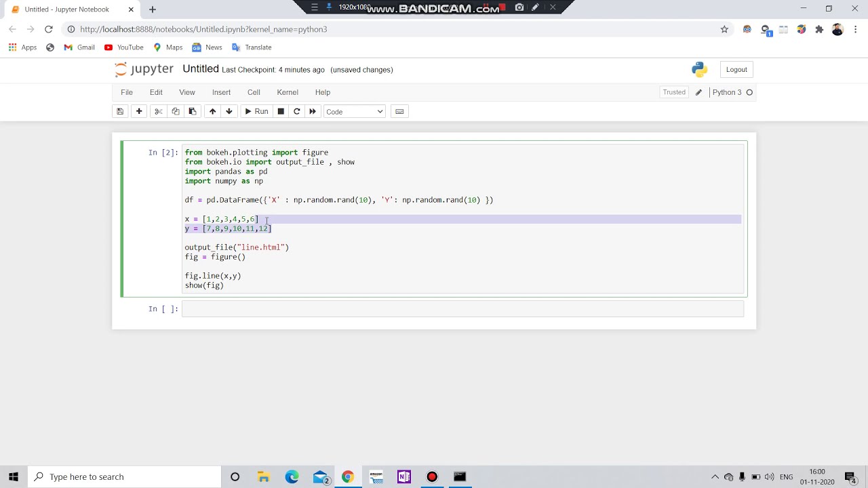
Task: Open File Explorer from the taskbar
Action: pyautogui.click(x=263, y=476)
